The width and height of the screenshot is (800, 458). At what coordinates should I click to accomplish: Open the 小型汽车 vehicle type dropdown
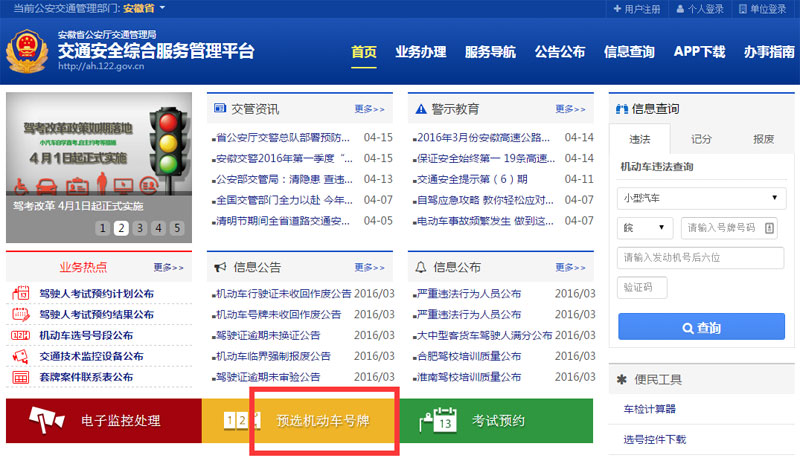click(702, 198)
